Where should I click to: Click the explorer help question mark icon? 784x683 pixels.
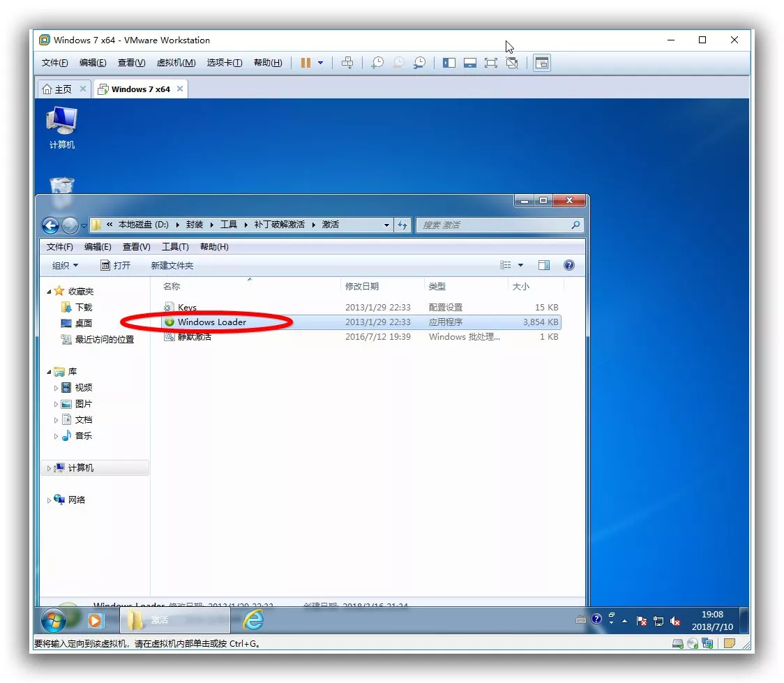click(x=568, y=265)
